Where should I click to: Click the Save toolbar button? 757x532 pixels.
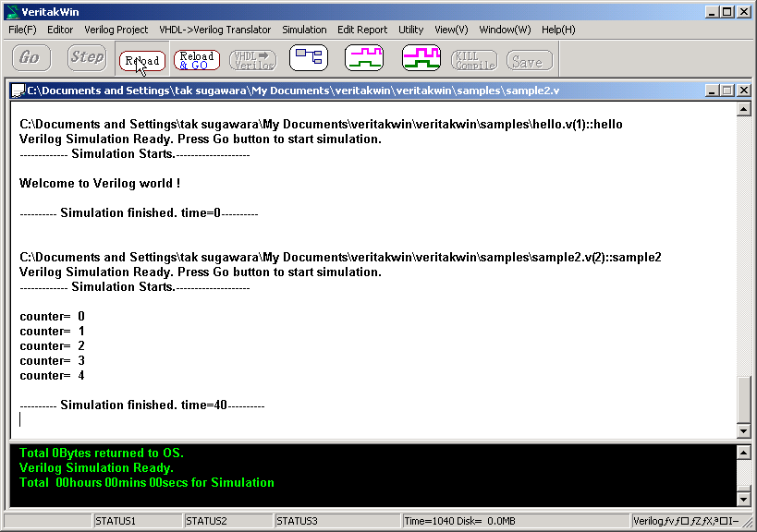(530, 60)
